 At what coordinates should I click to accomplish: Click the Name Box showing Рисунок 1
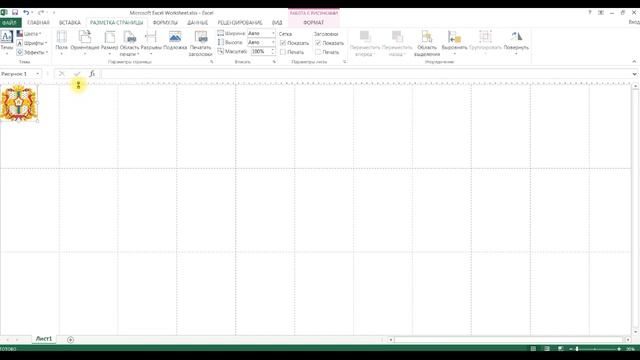17,74
